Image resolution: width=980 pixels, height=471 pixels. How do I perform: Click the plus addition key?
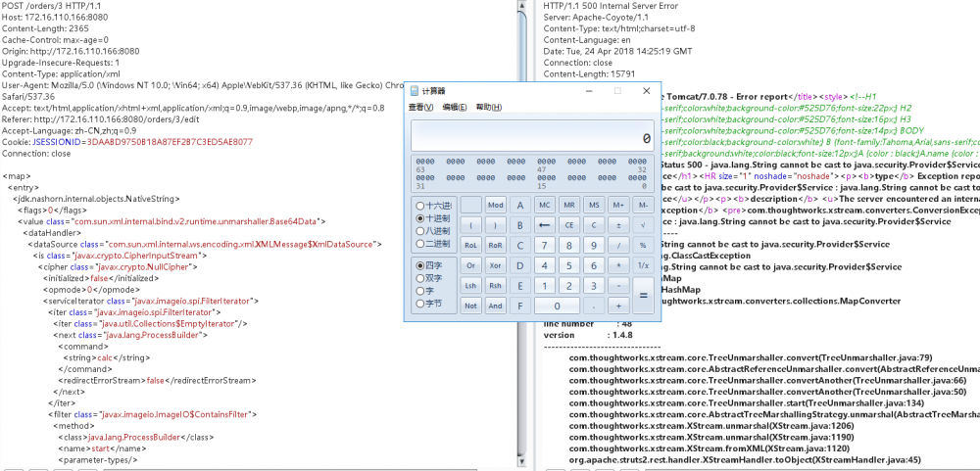pyautogui.click(x=618, y=306)
